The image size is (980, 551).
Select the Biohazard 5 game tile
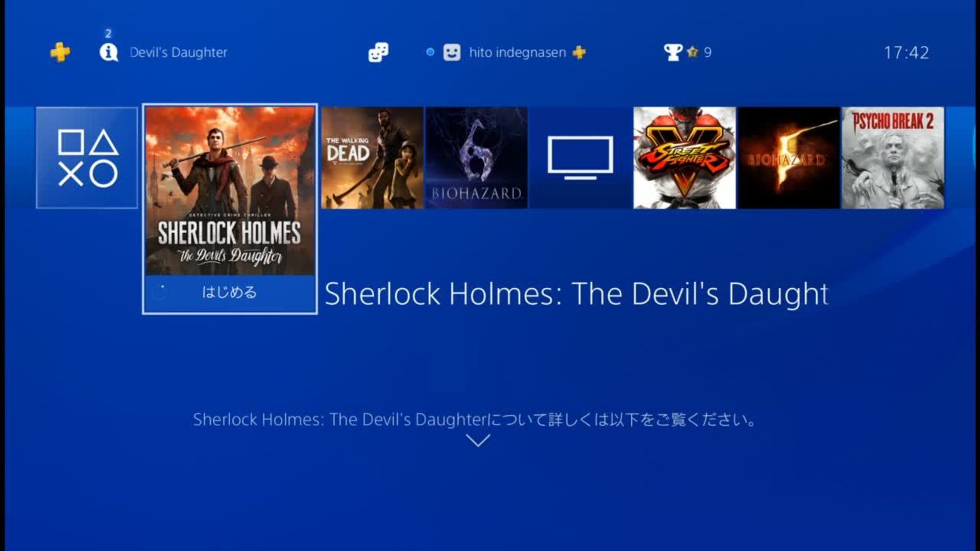pyautogui.click(x=789, y=158)
